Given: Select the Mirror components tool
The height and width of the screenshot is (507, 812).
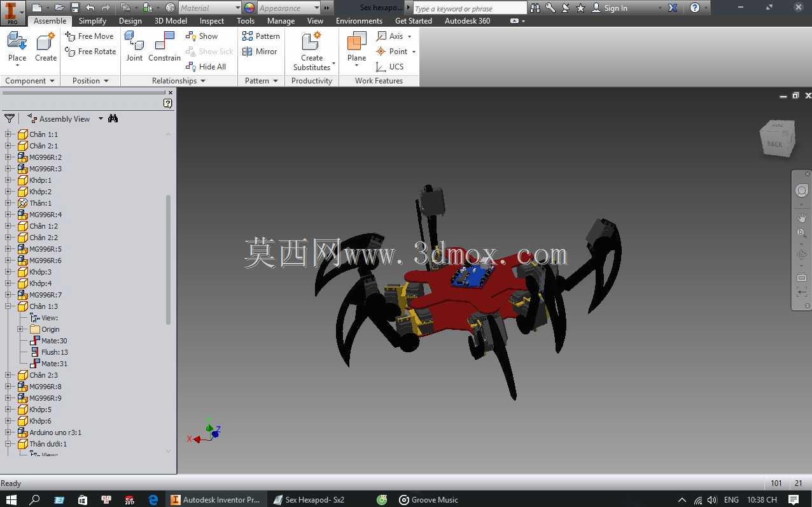Looking at the screenshot, I should [x=260, y=52].
